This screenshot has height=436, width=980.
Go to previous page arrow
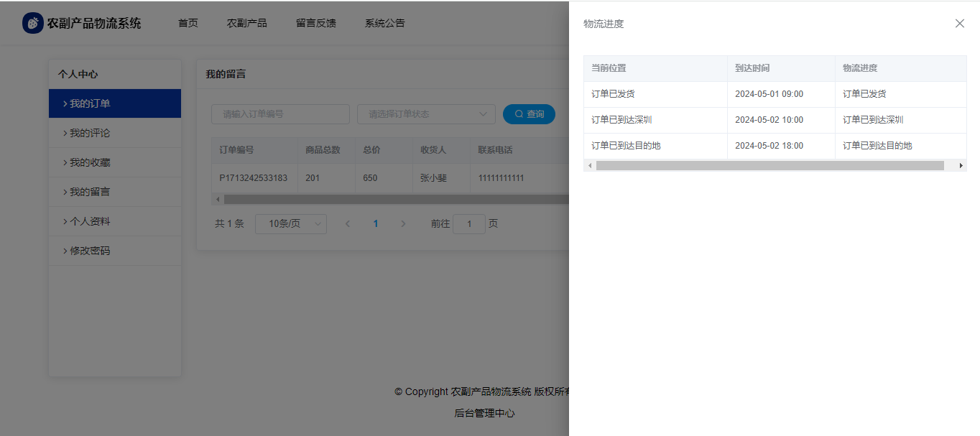coord(348,224)
